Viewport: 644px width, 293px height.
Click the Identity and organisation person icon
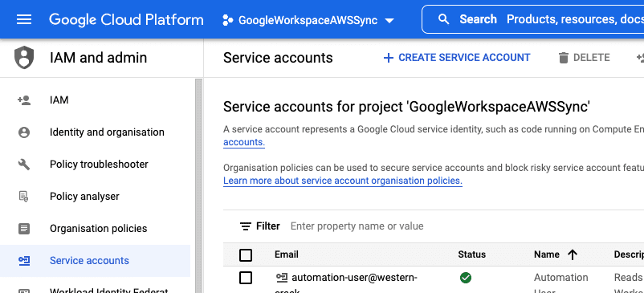[x=24, y=132]
